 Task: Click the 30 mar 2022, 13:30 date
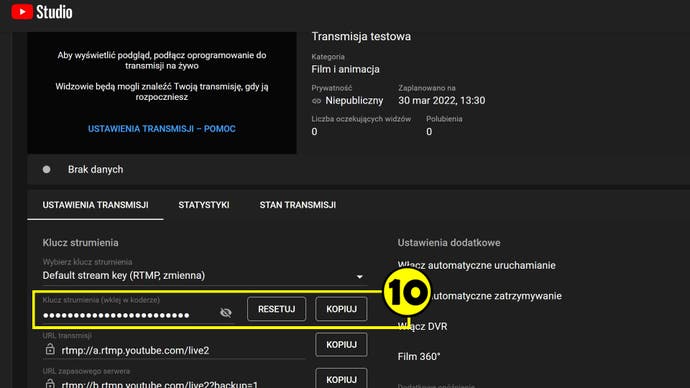[442, 100]
